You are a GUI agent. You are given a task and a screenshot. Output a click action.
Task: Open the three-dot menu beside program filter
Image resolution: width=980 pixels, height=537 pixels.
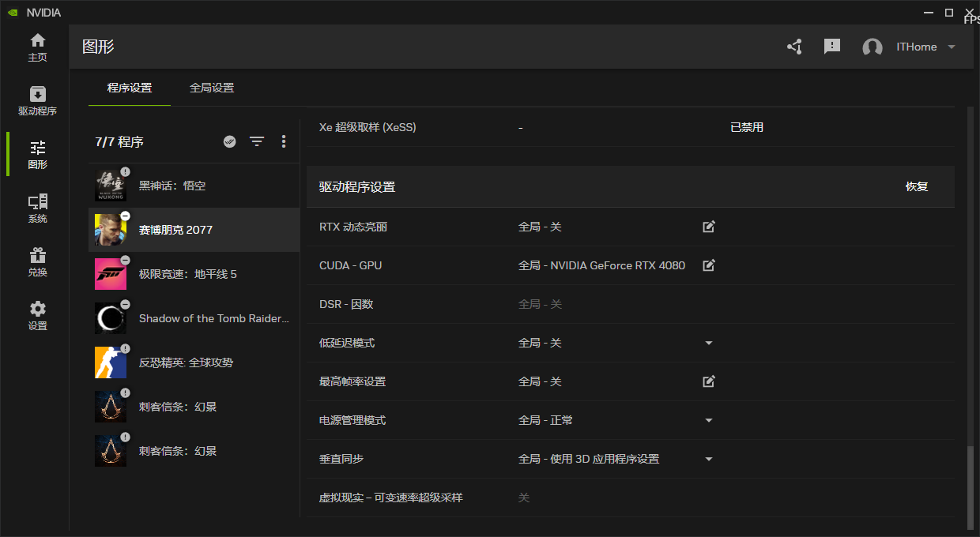point(284,141)
